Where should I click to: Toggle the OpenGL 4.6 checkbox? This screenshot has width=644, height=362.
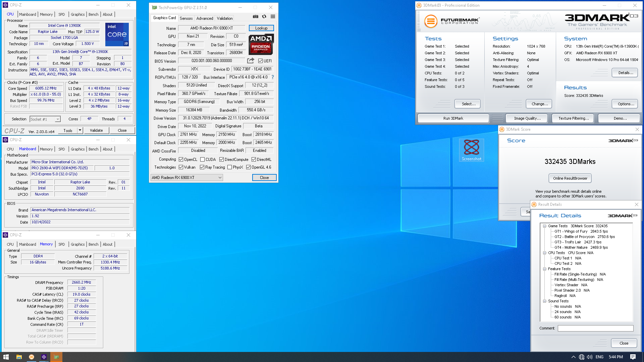pyautogui.click(x=249, y=167)
